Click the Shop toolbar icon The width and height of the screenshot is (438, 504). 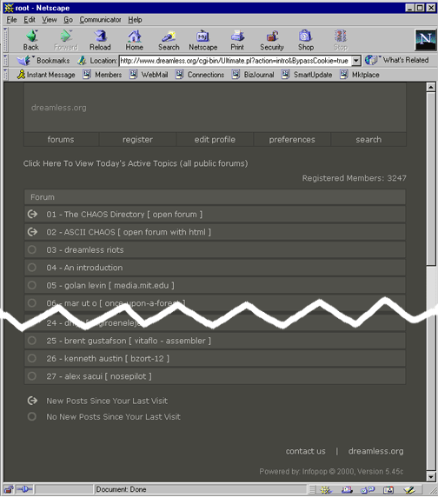[305, 36]
